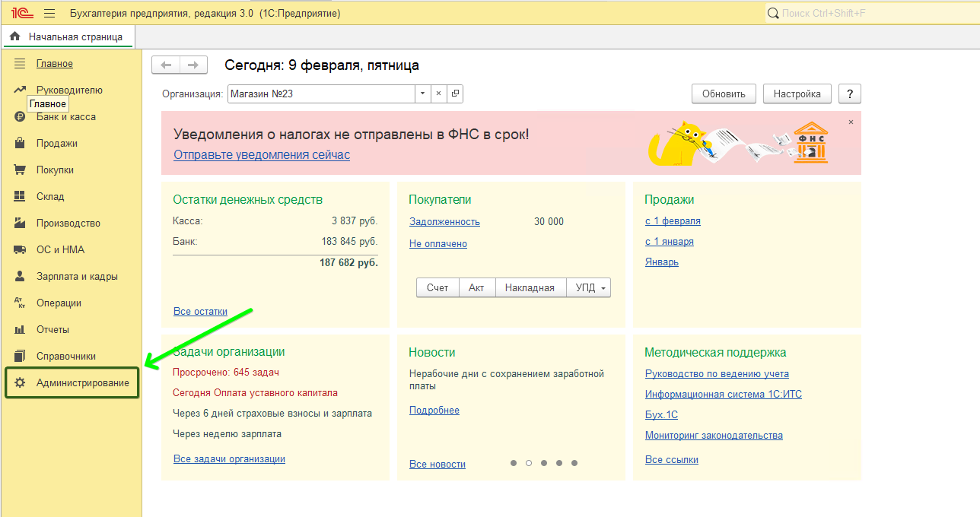The height and width of the screenshot is (517, 980).
Task: Click the ОС и НМА truck icon
Action: (21, 249)
